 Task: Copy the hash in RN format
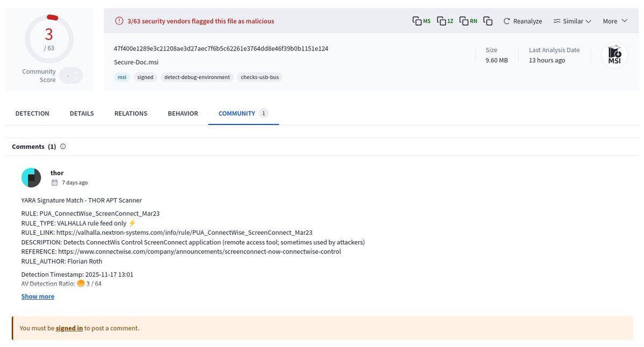click(x=466, y=20)
